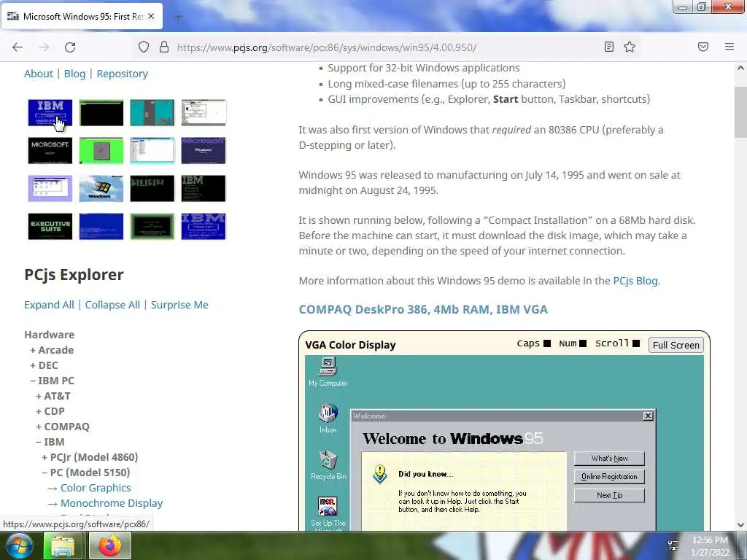747x560 pixels.
Task: Follow the PCjs Blog link
Action: point(635,281)
